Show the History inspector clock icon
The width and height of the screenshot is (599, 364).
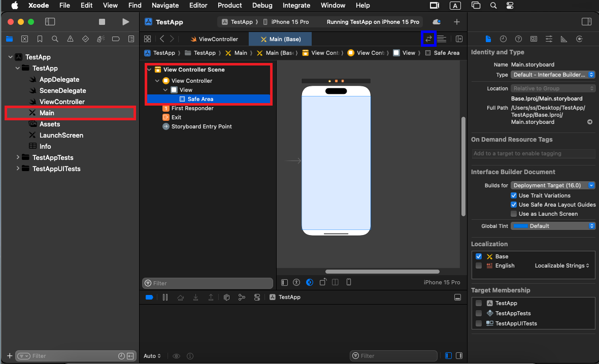tap(503, 39)
